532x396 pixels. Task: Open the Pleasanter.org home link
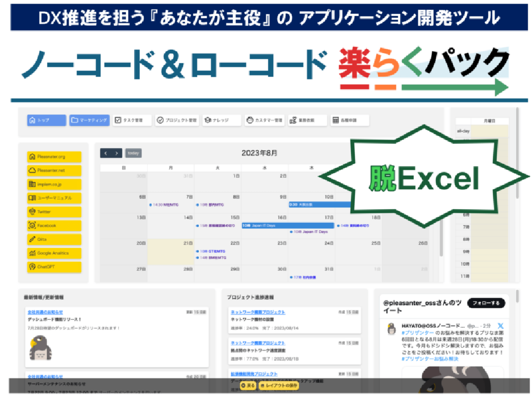click(54, 157)
